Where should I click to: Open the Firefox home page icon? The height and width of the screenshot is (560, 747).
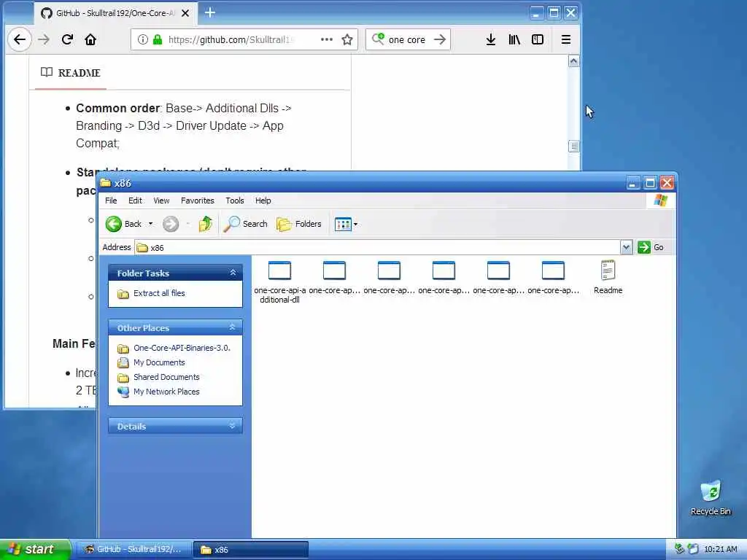click(x=90, y=39)
